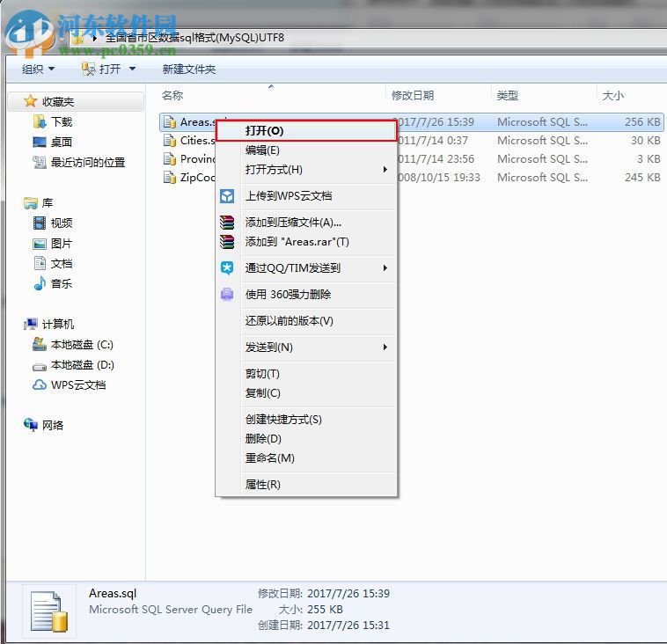Image resolution: width=667 pixels, height=644 pixels.
Task: Click Areas.sql filename in details pane
Action: coord(113,593)
